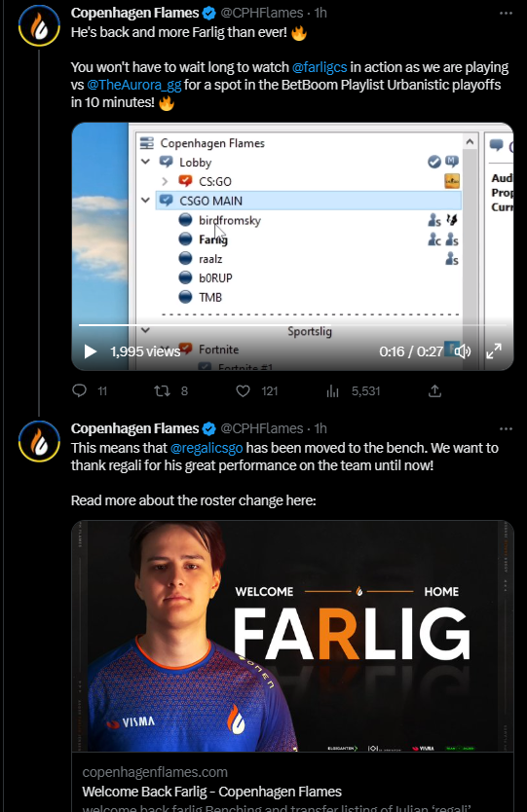Mute or unmute the video sound

[463, 351]
